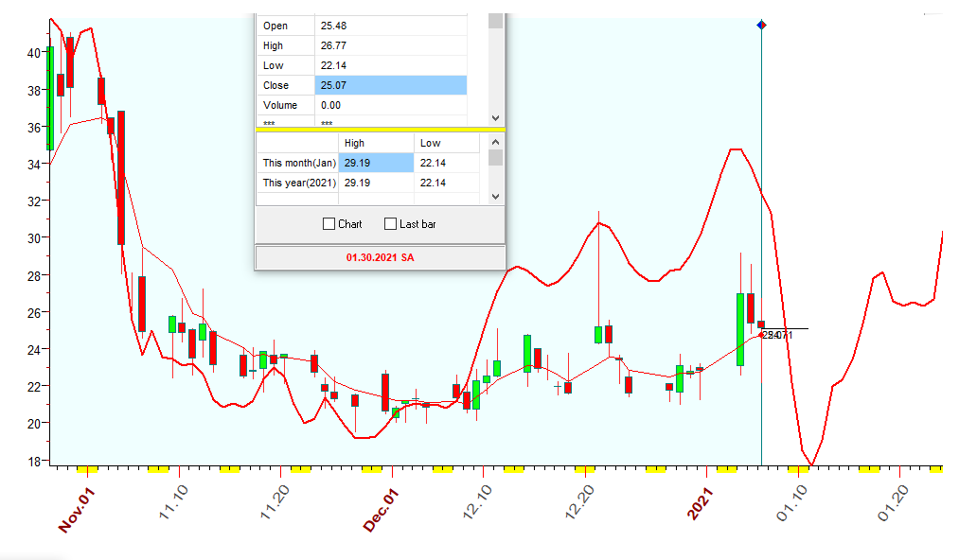
Task: Click the Nov.01 date label on axis
Action: [x=78, y=510]
